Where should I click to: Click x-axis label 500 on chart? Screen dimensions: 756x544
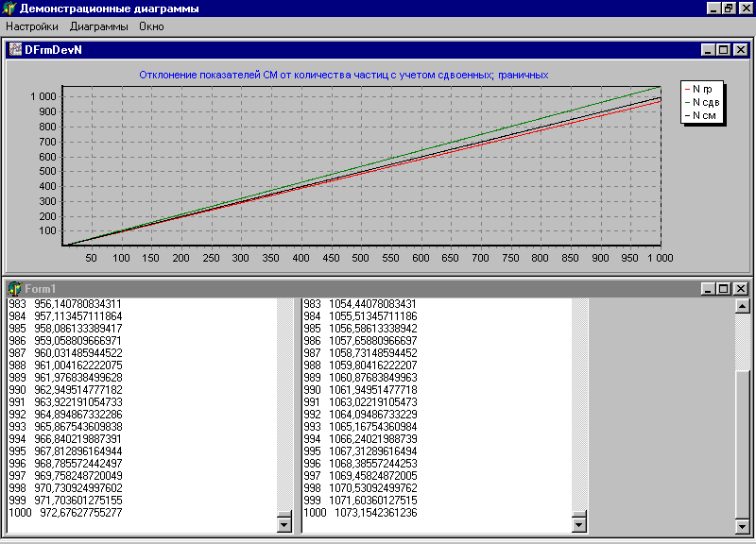360,258
